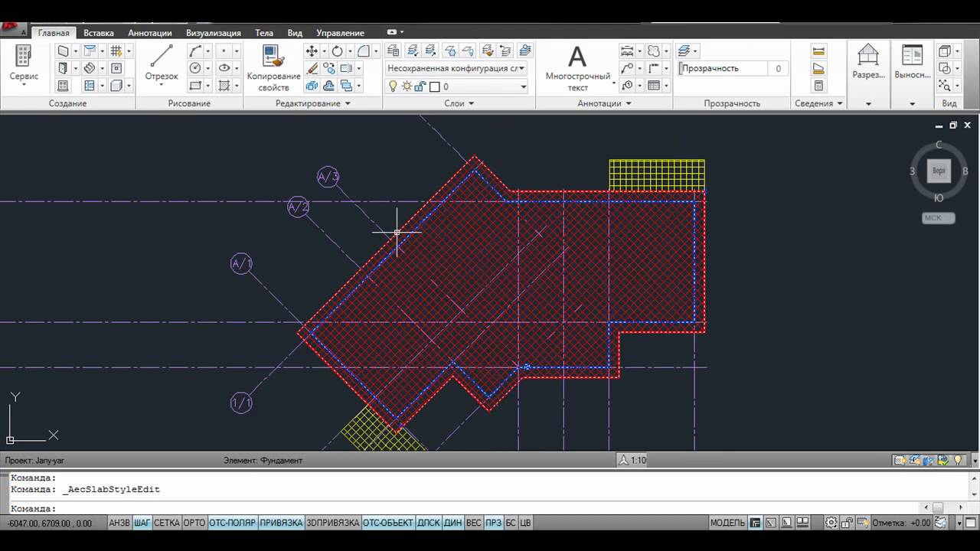Image resolution: width=980 pixels, height=551 pixels.
Task: Toggle ВЕС lineweight display
Action: [x=473, y=523]
